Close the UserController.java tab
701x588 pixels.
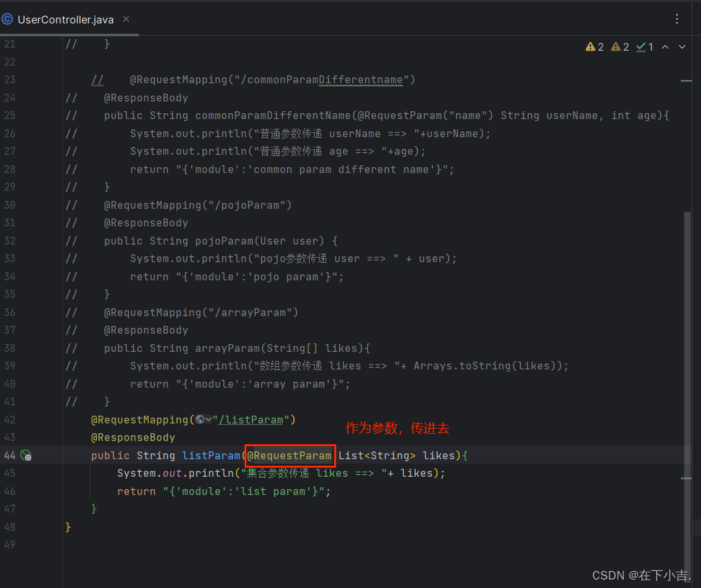126,20
